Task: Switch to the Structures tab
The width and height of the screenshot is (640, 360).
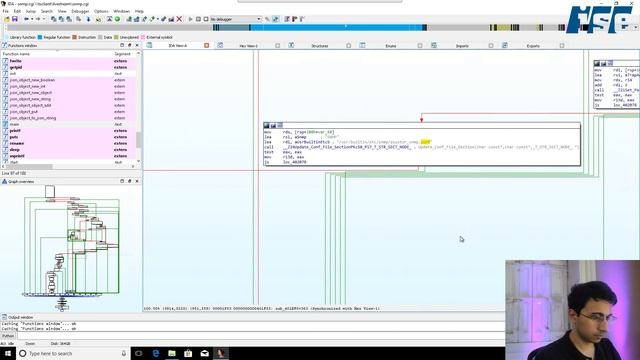Action: pos(320,46)
